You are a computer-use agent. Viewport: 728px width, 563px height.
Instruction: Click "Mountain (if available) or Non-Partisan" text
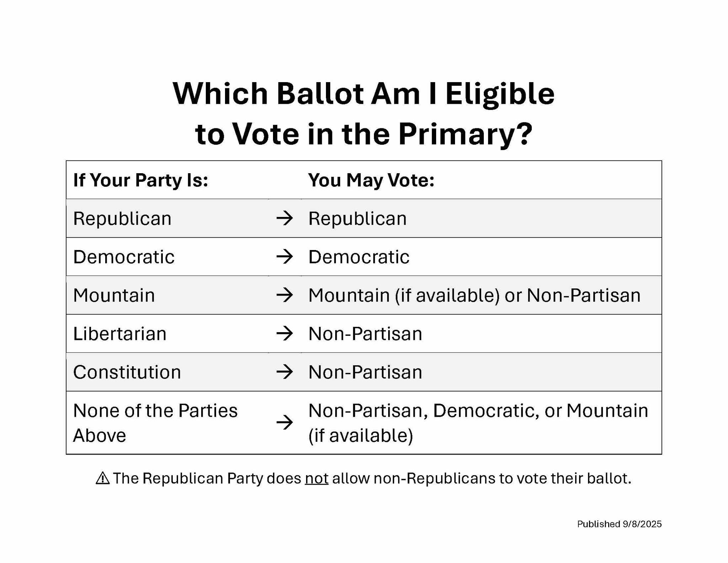474,295
